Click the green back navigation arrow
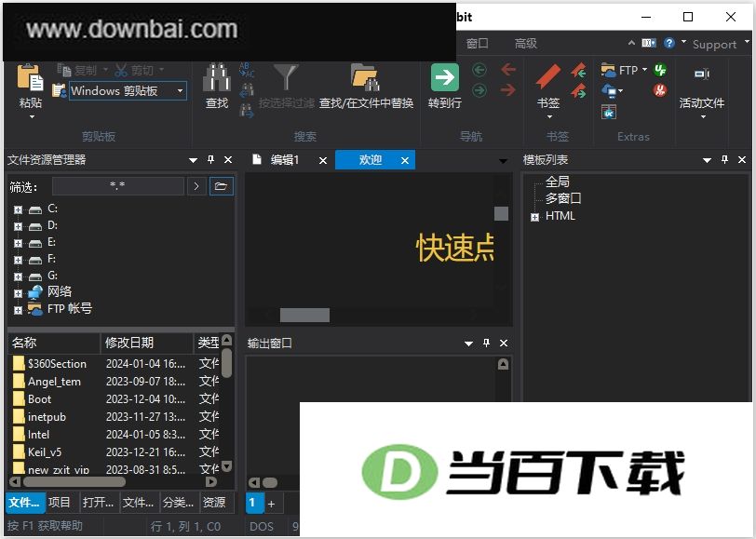 coord(479,71)
